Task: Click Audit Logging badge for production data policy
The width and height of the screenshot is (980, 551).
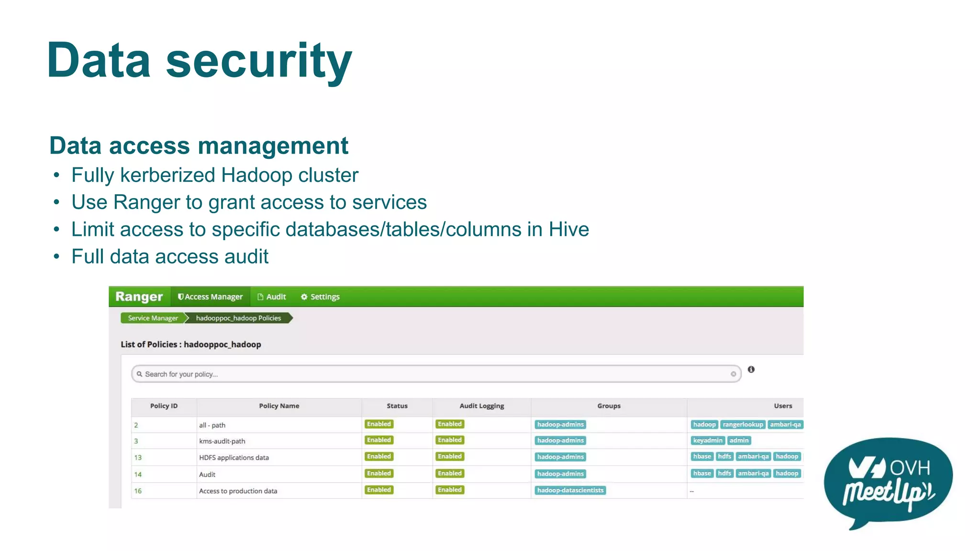Action: [450, 490]
